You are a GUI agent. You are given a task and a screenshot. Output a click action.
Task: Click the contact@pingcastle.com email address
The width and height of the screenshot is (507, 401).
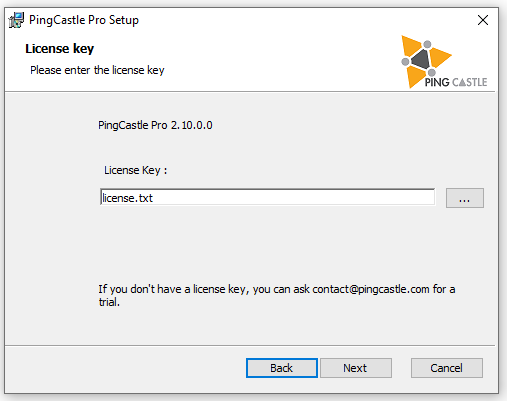pos(371,289)
